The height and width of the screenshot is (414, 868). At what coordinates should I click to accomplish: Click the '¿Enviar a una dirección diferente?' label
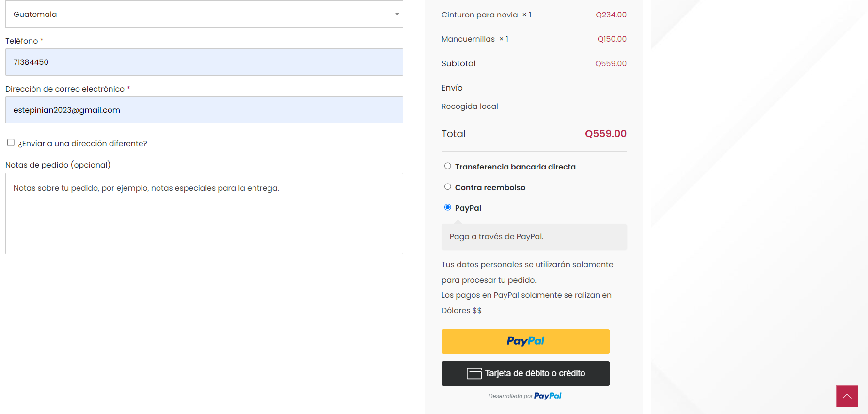coord(82,143)
